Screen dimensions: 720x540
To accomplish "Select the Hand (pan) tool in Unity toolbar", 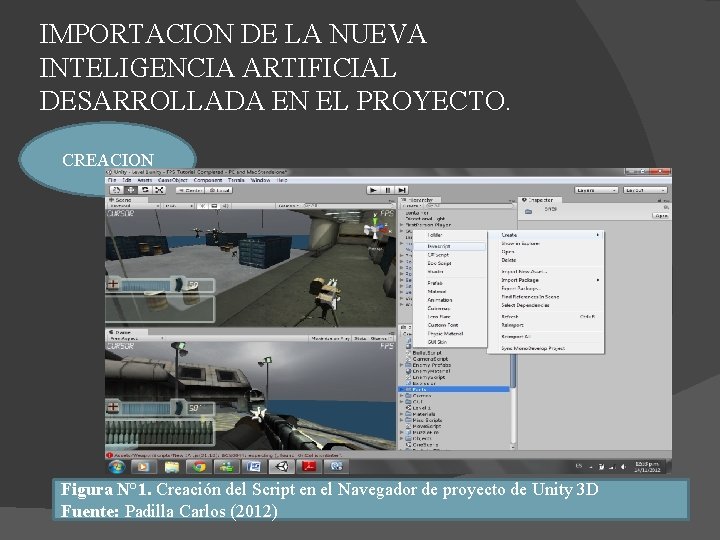I will pyautogui.click(x=116, y=190).
